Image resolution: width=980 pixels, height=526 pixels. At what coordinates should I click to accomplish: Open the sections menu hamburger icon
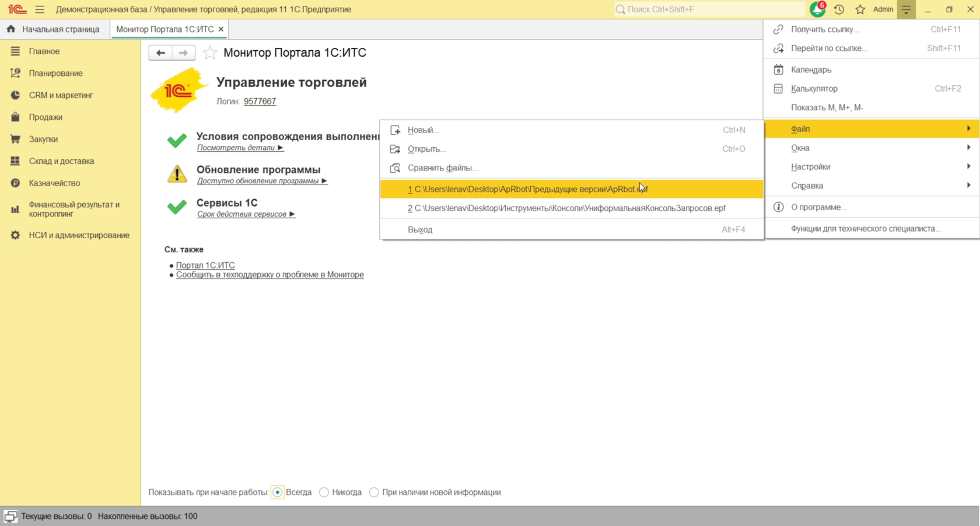(40, 9)
